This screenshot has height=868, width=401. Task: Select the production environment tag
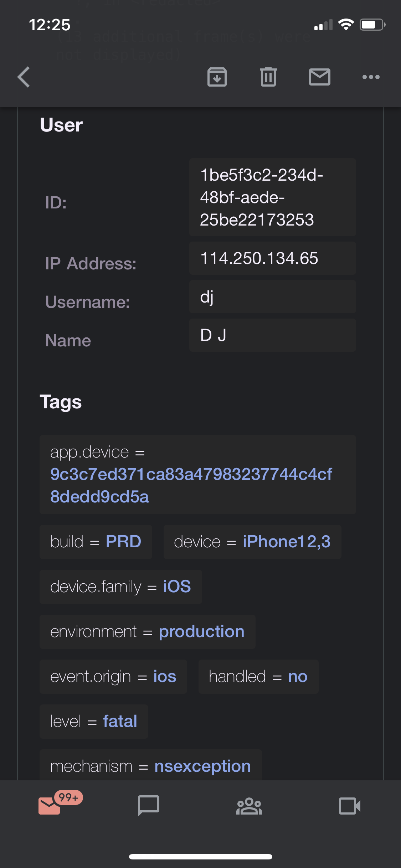click(201, 631)
